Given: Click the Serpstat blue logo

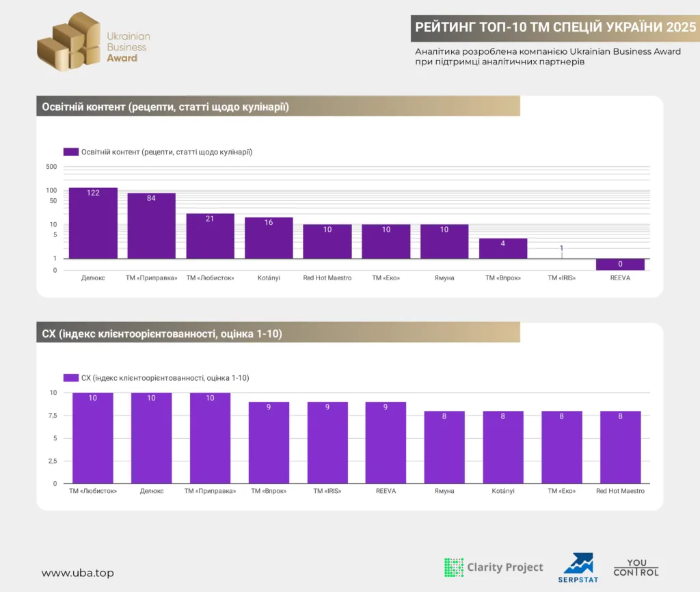Looking at the screenshot, I should point(578,568).
